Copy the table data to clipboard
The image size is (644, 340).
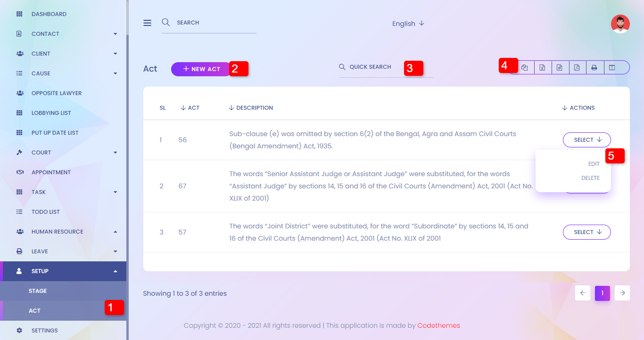coord(525,68)
